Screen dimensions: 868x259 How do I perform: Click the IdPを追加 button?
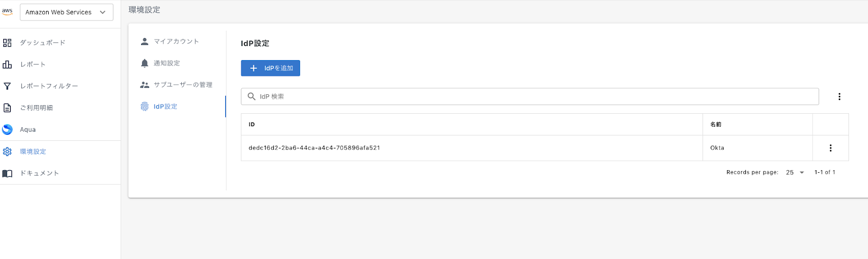[270, 68]
